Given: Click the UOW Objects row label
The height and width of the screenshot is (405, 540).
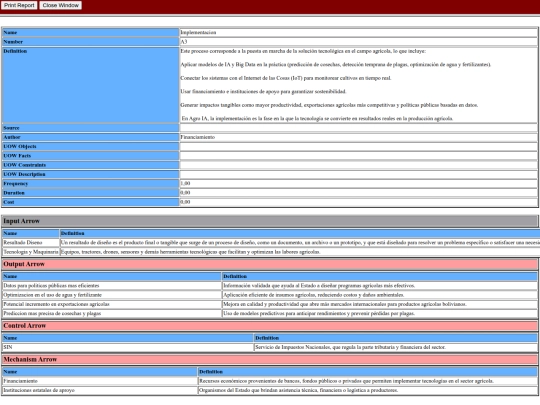Looking at the screenshot, I should point(90,146).
